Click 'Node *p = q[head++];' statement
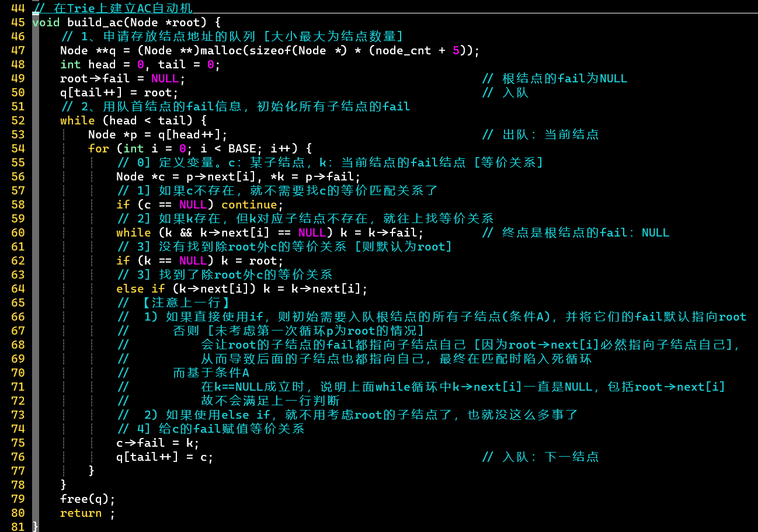 coord(158,134)
